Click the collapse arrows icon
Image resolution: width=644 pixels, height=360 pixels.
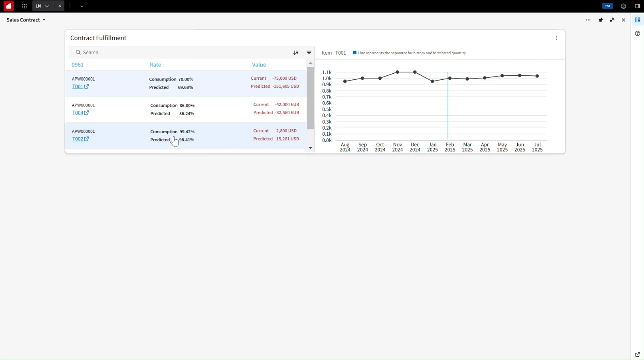tap(612, 20)
